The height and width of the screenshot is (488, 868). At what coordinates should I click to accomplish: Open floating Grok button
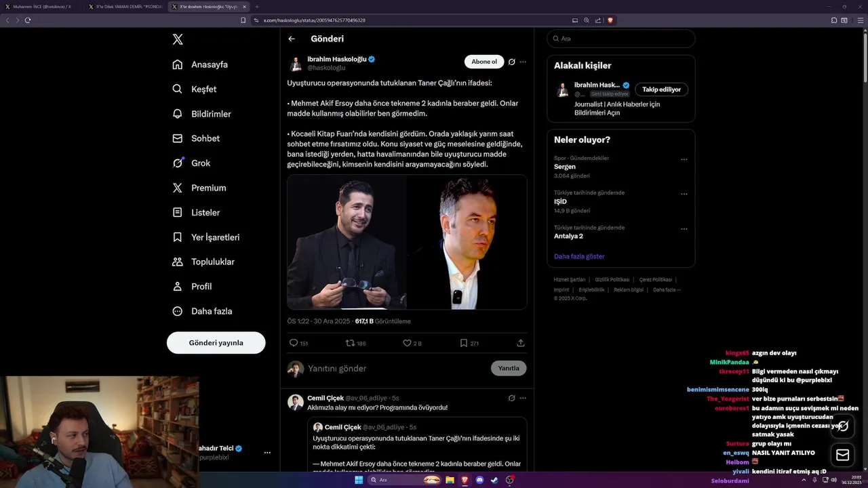[843, 426]
